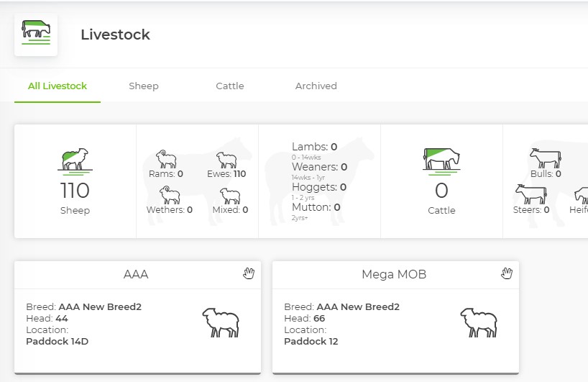588x382 pixels.
Task: Open the Cattle tab
Action: coord(230,86)
